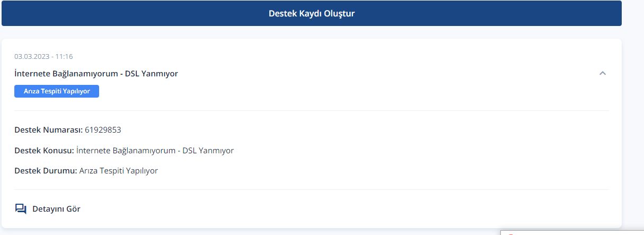Click the Destek Durumu label
The width and height of the screenshot is (644, 235).
point(46,171)
